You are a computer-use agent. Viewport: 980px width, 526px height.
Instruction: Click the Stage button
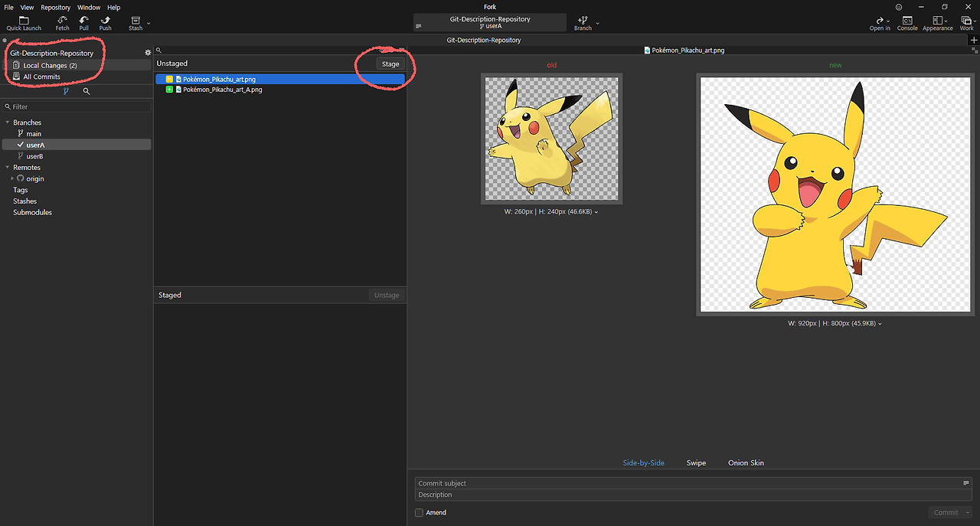(x=390, y=64)
